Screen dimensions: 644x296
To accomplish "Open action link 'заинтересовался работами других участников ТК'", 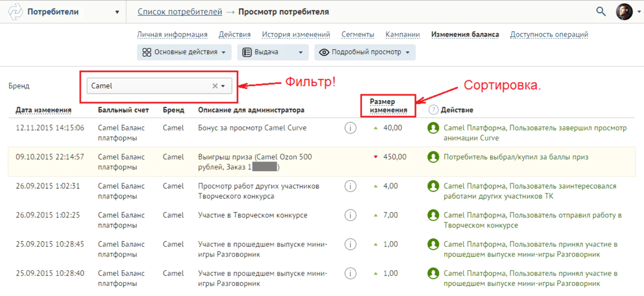I will pyautogui.click(x=530, y=191).
